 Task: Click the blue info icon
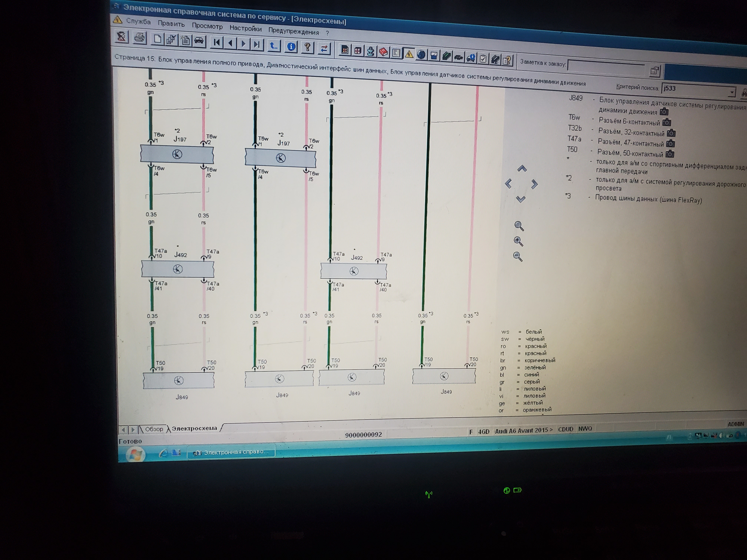click(x=291, y=47)
